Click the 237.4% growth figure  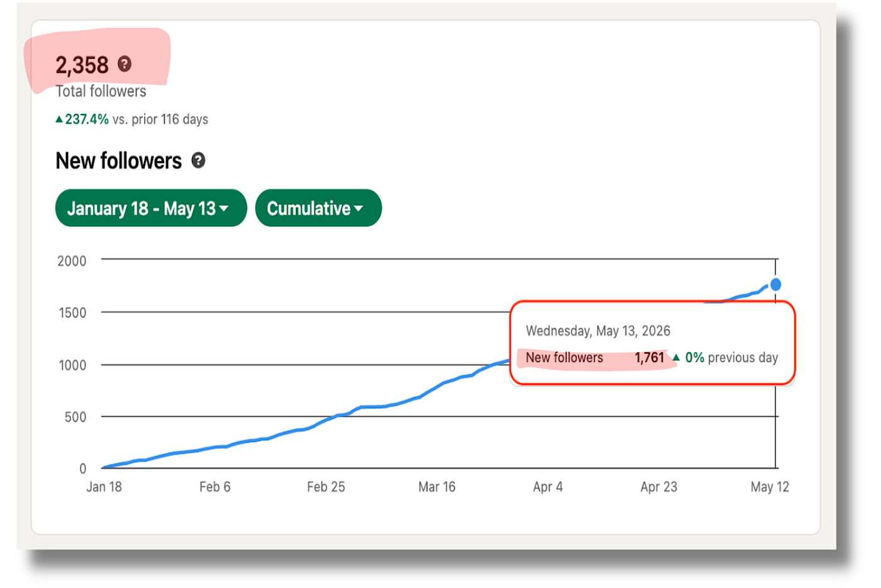point(87,119)
